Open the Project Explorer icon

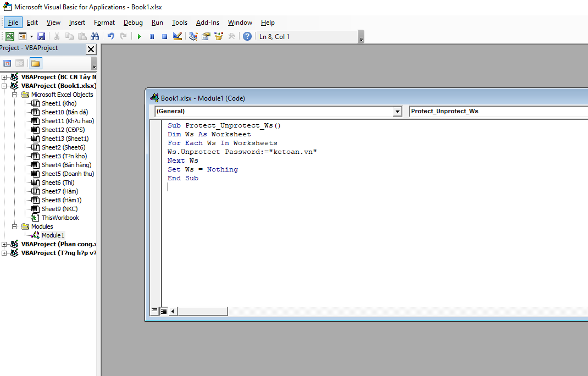click(193, 37)
